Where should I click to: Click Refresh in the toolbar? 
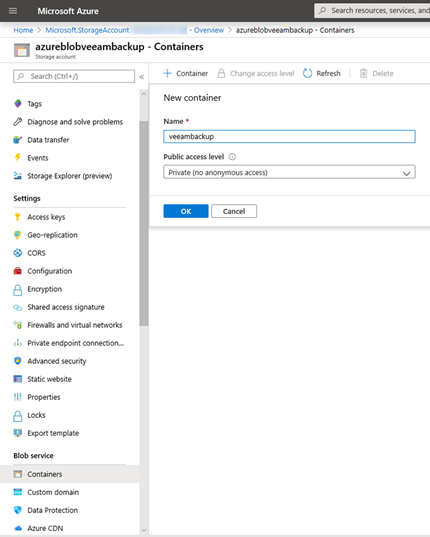tap(322, 73)
